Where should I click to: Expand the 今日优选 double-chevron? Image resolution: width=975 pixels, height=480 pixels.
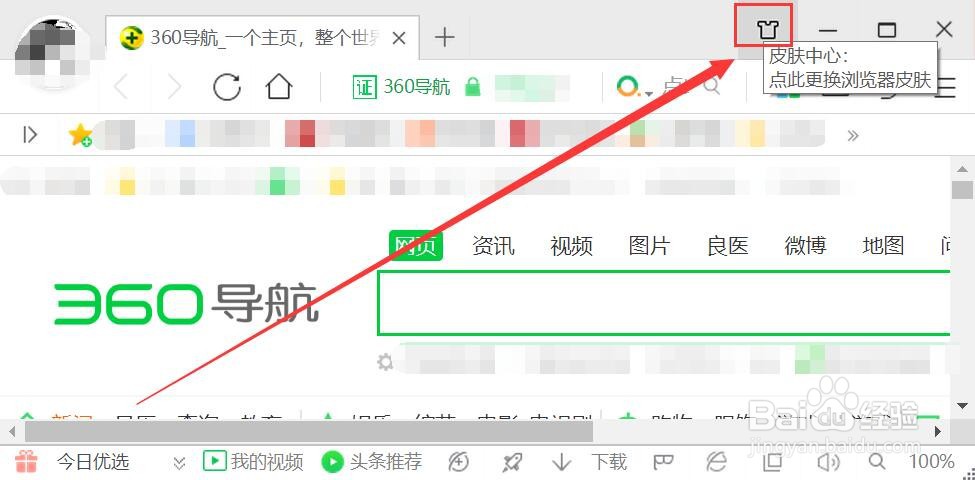pyautogui.click(x=180, y=463)
